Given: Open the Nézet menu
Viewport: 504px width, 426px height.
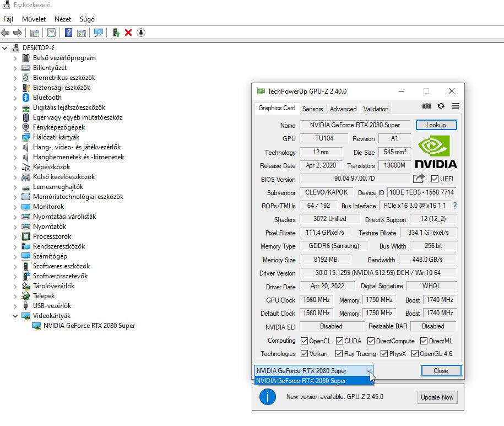Looking at the screenshot, I should (x=63, y=19).
